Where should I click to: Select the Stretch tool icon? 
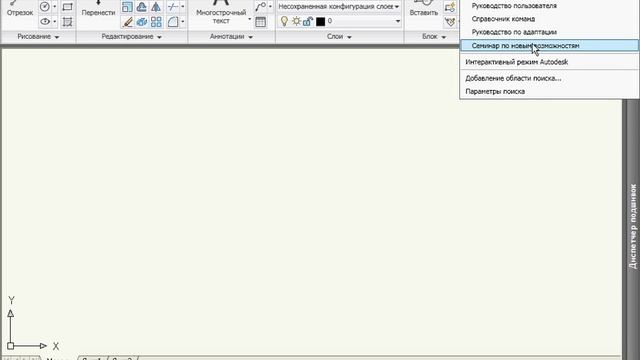click(142, 21)
